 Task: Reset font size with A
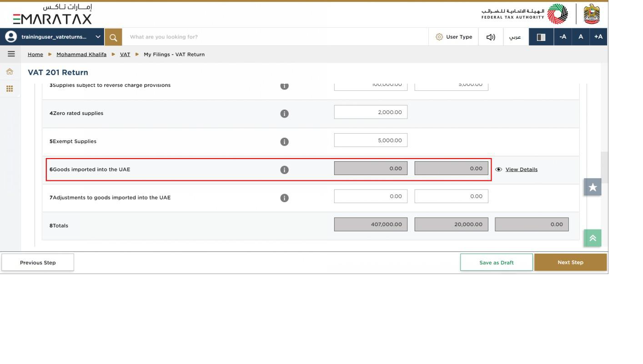pyautogui.click(x=580, y=37)
